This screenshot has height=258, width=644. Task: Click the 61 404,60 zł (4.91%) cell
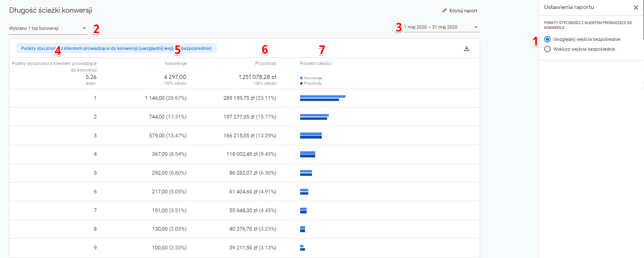(253, 192)
